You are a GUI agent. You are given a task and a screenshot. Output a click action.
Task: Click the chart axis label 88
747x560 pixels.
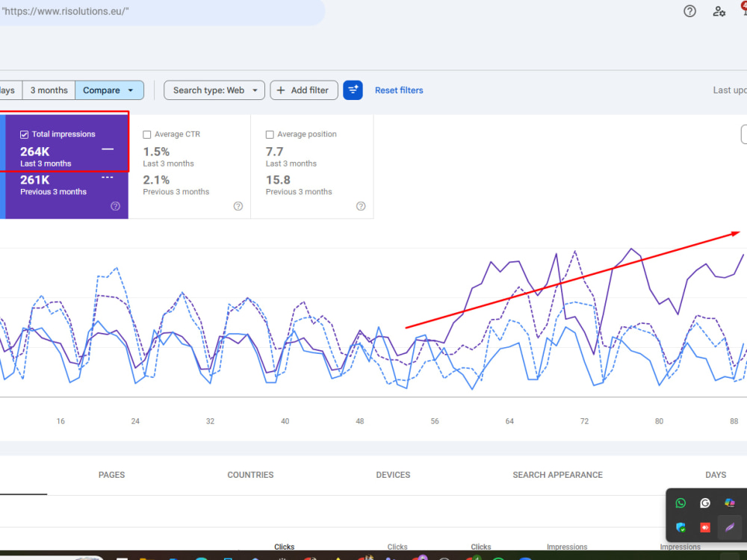[734, 421]
